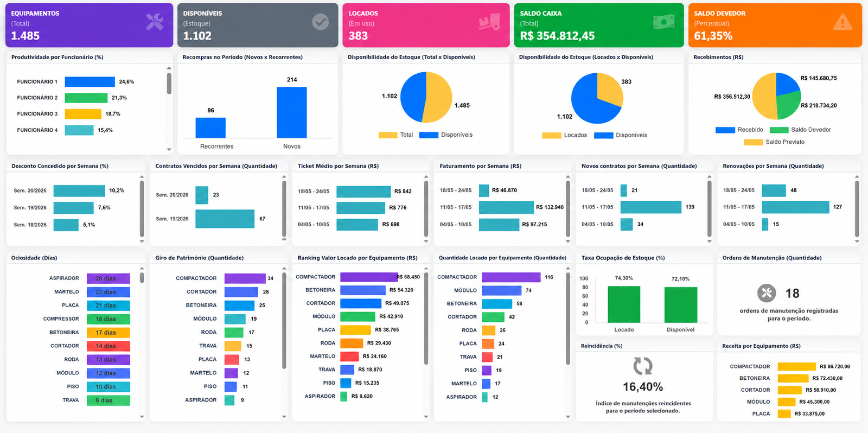Click the Sem. 19/2026 expired contracts bar
Viewport: 868px width, 433px height.
click(225, 219)
